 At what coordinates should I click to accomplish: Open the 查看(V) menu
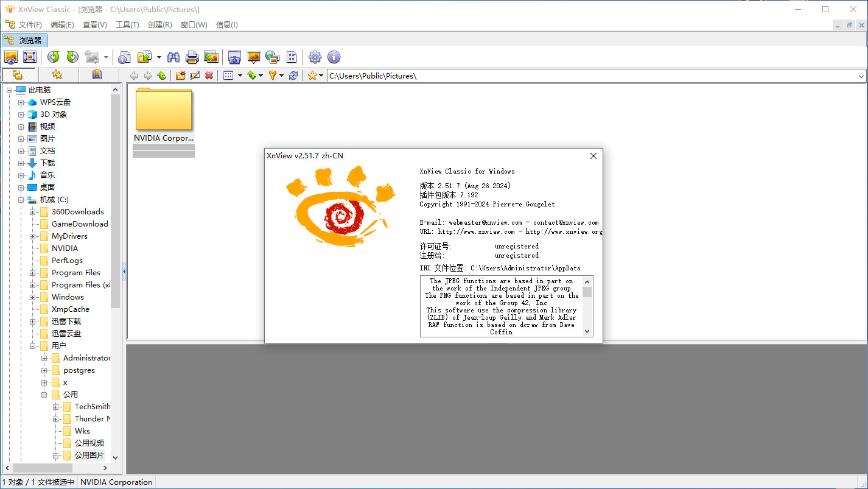94,24
